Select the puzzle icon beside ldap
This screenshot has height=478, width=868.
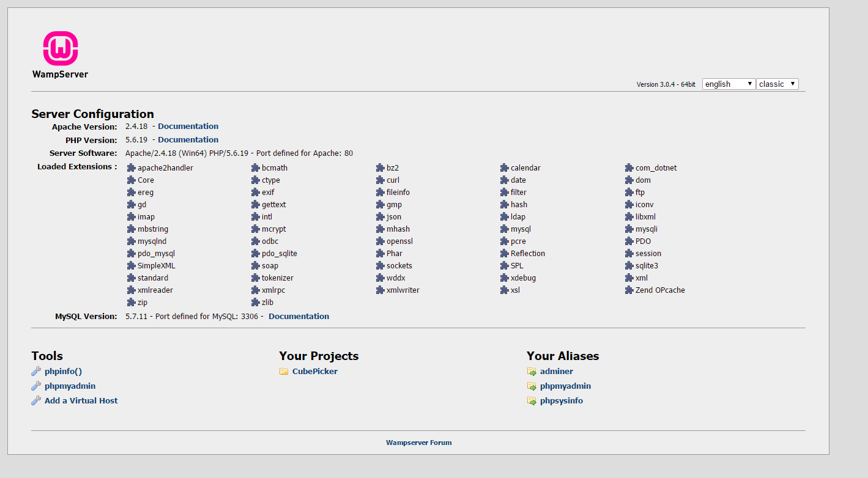(x=505, y=217)
